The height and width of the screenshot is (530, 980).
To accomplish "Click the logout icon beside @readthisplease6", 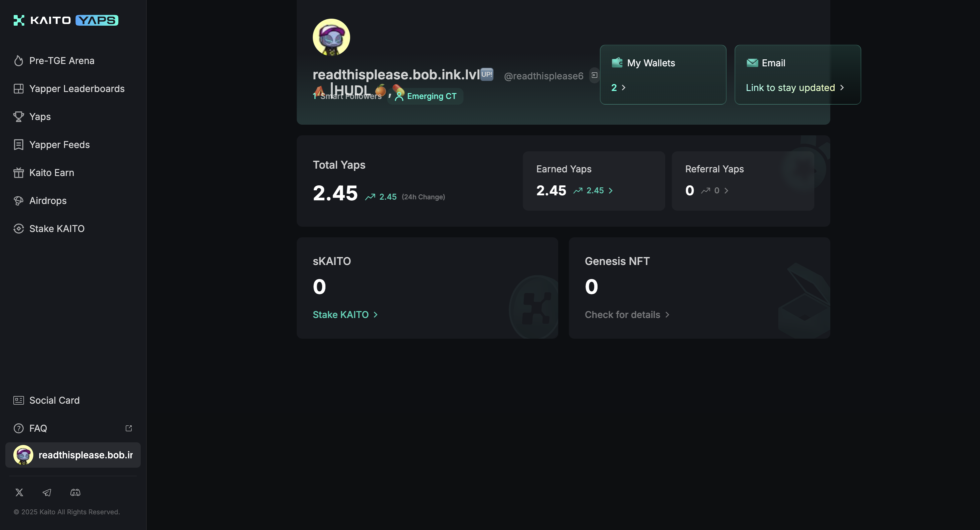I will click(594, 75).
